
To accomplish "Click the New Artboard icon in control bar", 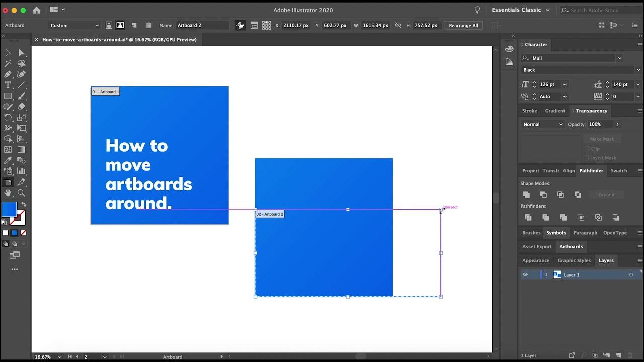I will tap(134, 25).
